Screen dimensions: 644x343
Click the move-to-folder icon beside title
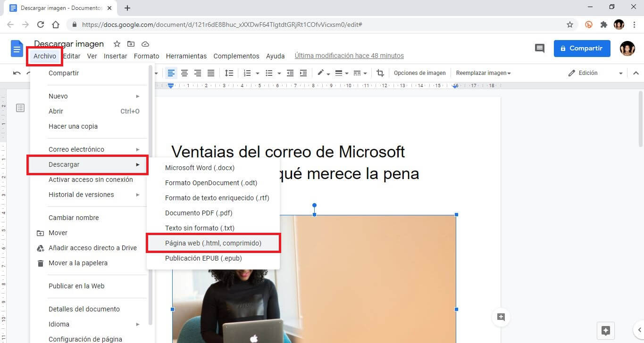click(131, 44)
